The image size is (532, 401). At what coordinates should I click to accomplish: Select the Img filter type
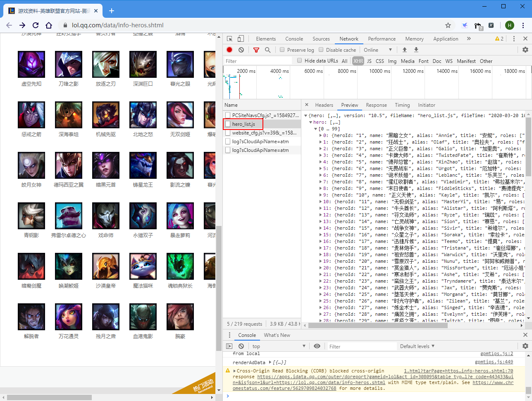coord(392,61)
